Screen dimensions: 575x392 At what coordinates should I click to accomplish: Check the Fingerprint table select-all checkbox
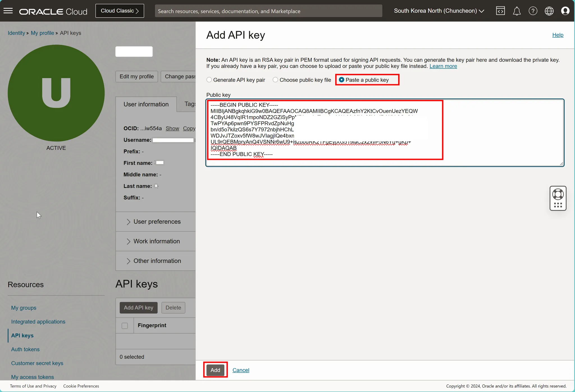[x=125, y=326]
